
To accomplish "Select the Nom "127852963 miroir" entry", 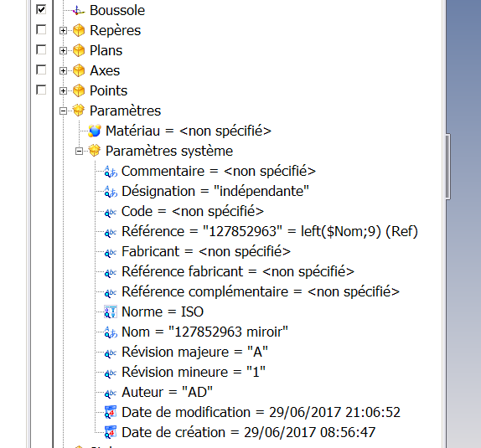I will pyautogui.click(x=205, y=332).
